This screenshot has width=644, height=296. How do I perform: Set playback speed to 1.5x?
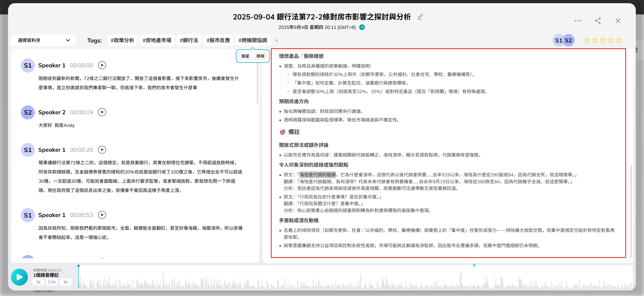tap(52, 282)
